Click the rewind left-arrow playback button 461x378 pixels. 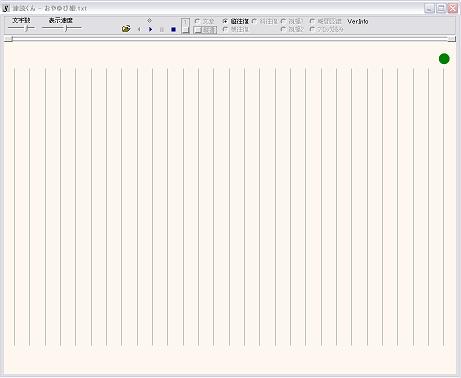(x=139, y=29)
